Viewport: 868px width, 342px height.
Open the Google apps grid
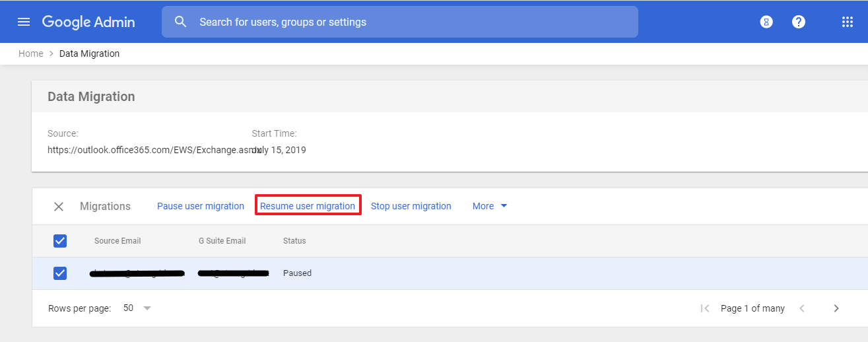(x=848, y=22)
